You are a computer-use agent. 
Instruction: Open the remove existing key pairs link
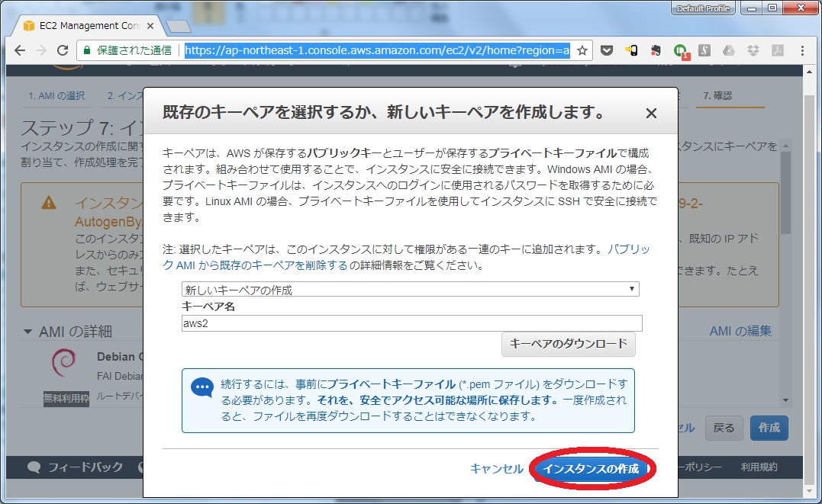point(406,257)
